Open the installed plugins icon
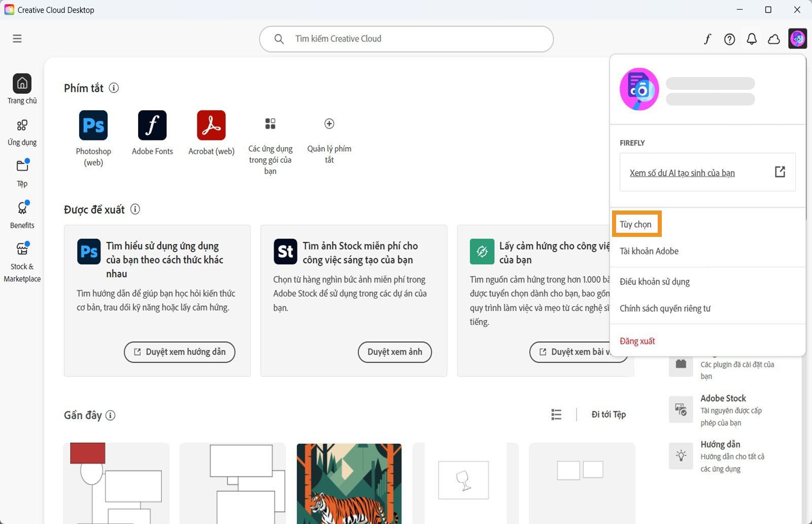The width and height of the screenshot is (812, 524). point(681,365)
